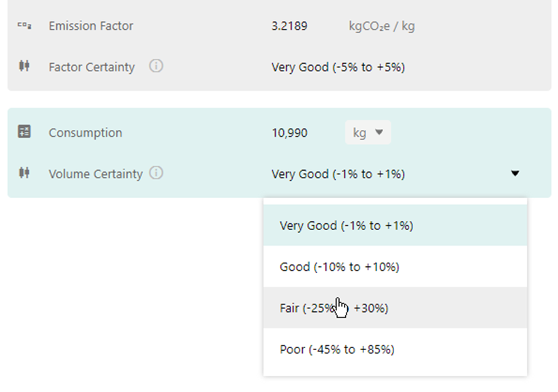The height and width of the screenshot is (392, 558).
Task: Click the Consumption value 10,990 field
Action: click(289, 133)
